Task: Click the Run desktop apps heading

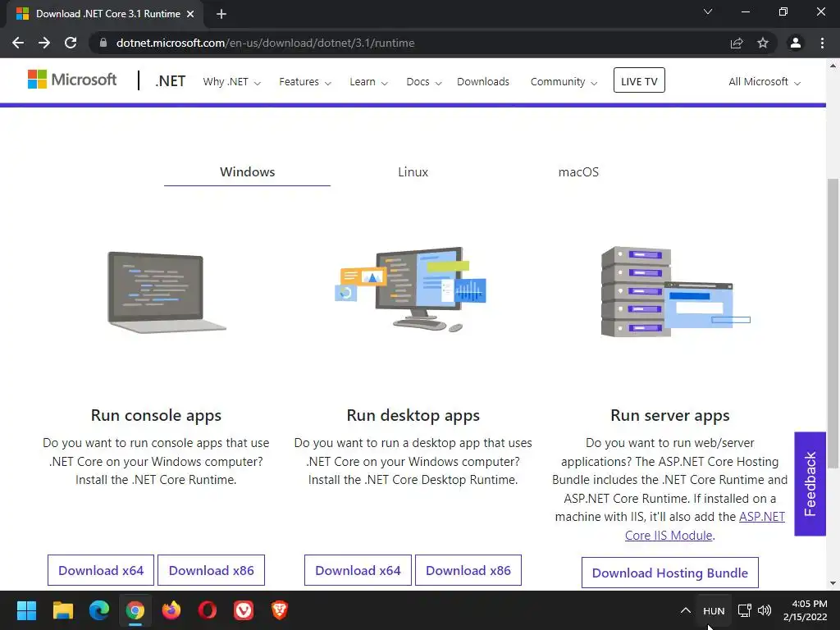Action: point(413,416)
